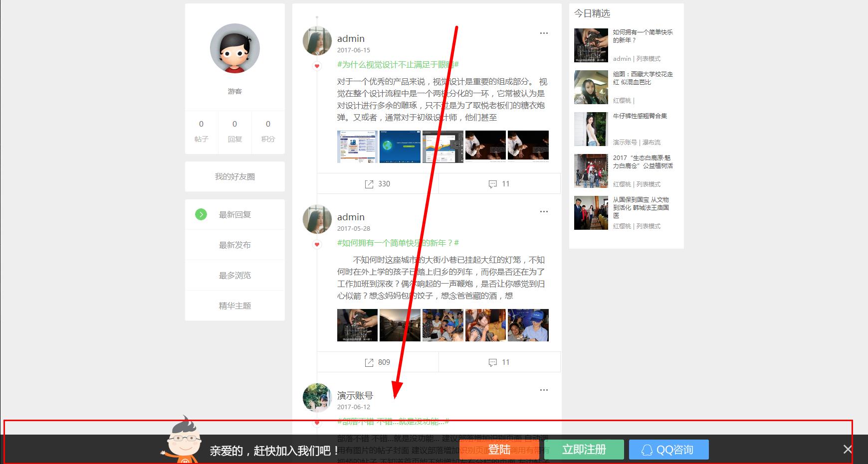Open the last photo thumbnail in the 新年 post
Image resolution: width=868 pixels, height=464 pixels.
click(528, 325)
